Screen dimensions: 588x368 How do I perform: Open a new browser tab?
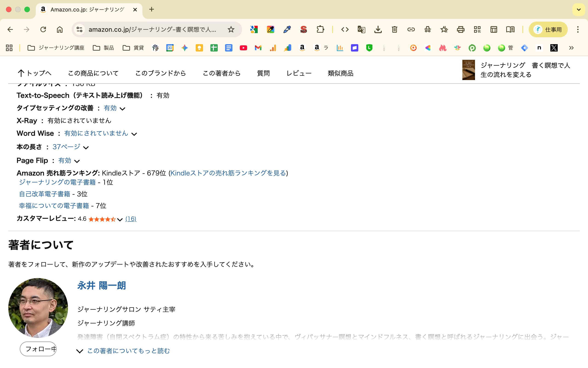152,9
